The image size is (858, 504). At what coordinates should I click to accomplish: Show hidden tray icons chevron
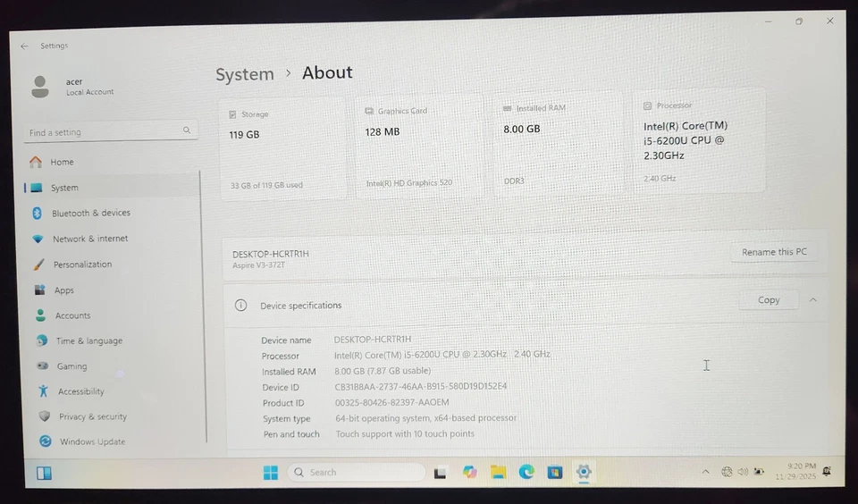coord(706,471)
